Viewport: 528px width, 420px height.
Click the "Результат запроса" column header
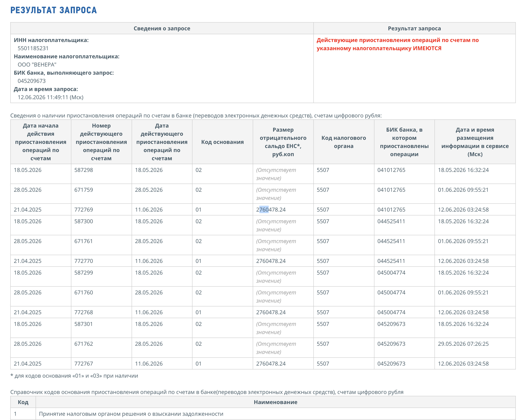[414, 28]
